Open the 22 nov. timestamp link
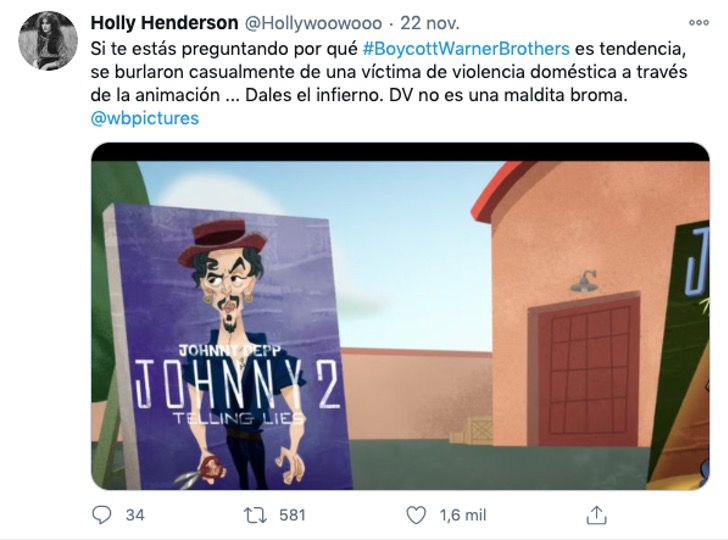 (x=430, y=23)
